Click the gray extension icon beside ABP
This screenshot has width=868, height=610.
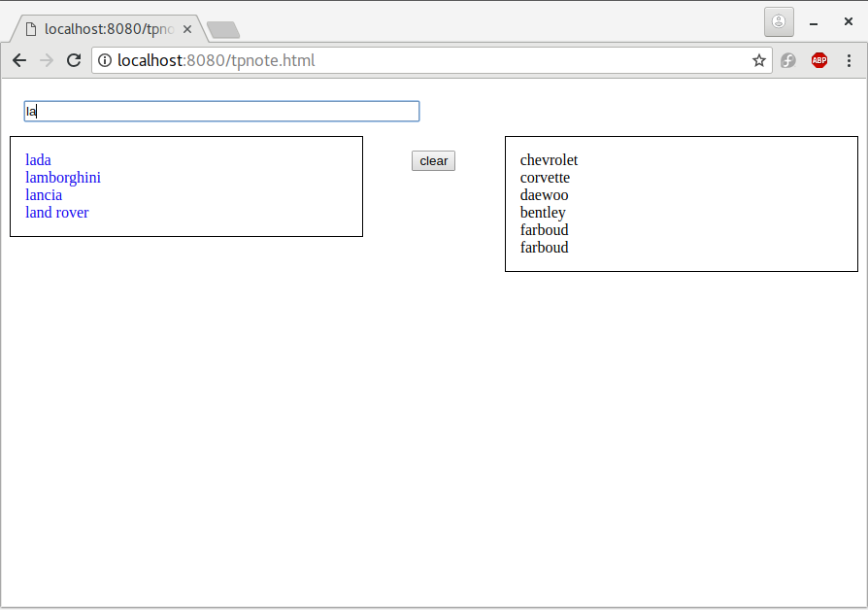[788, 60]
